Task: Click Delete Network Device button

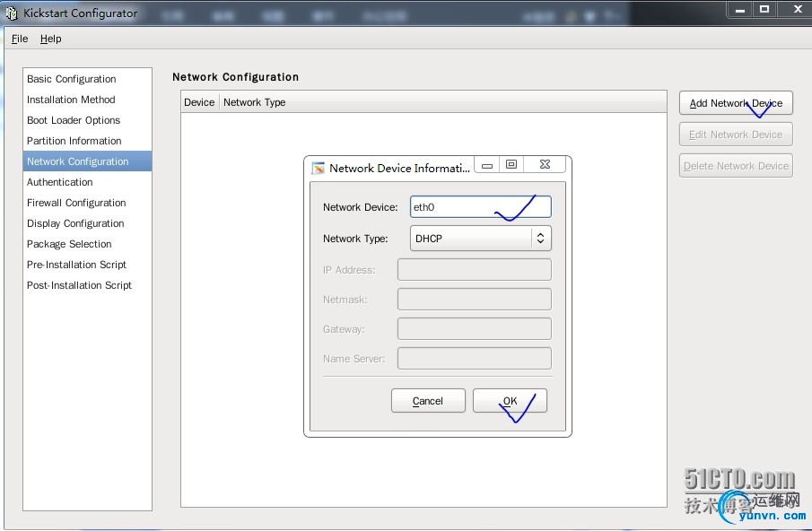Action: pyautogui.click(x=736, y=166)
